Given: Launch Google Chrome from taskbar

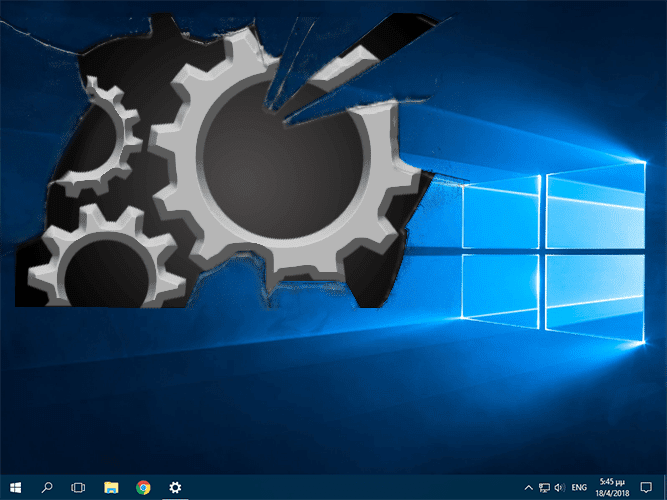Looking at the screenshot, I should [143, 487].
